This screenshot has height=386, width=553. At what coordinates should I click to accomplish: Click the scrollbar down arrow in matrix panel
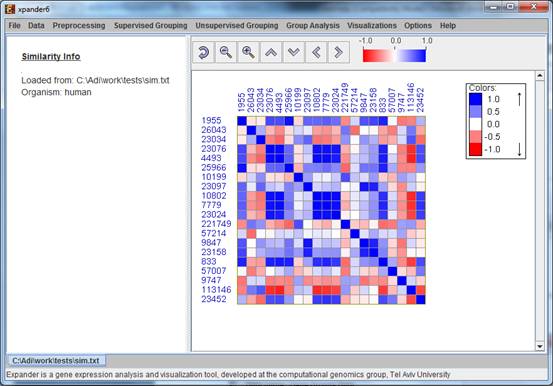click(x=540, y=346)
